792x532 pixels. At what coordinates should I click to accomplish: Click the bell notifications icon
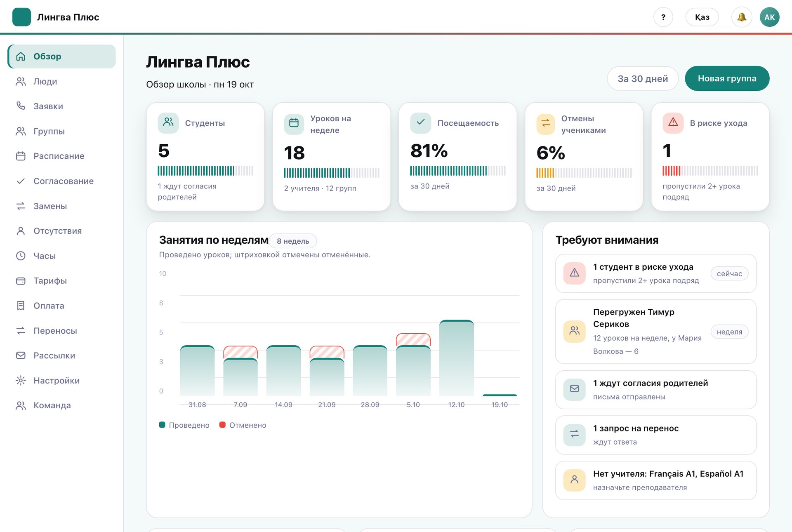pos(741,17)
